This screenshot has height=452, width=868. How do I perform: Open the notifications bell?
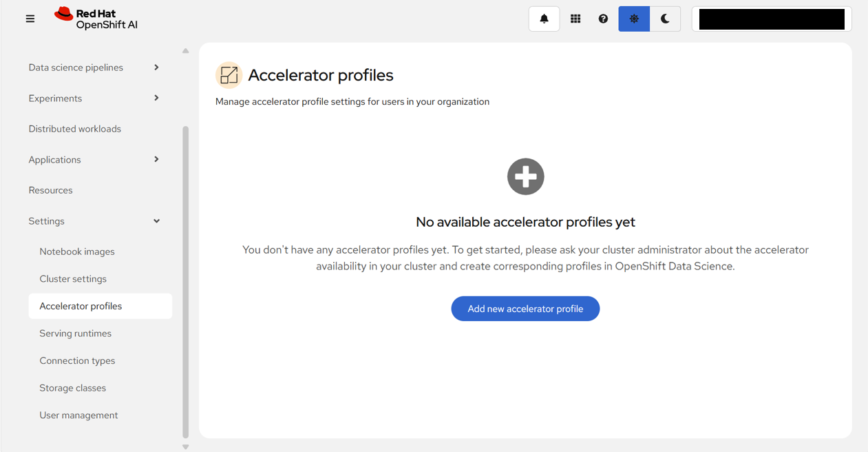[544, 19]
